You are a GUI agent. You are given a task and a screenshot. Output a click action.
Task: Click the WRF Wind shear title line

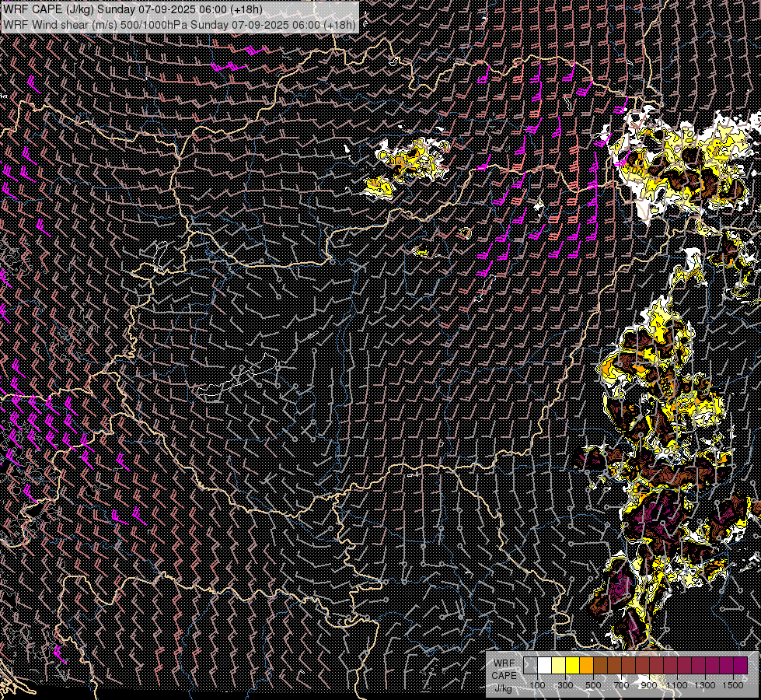coord(180,24)
